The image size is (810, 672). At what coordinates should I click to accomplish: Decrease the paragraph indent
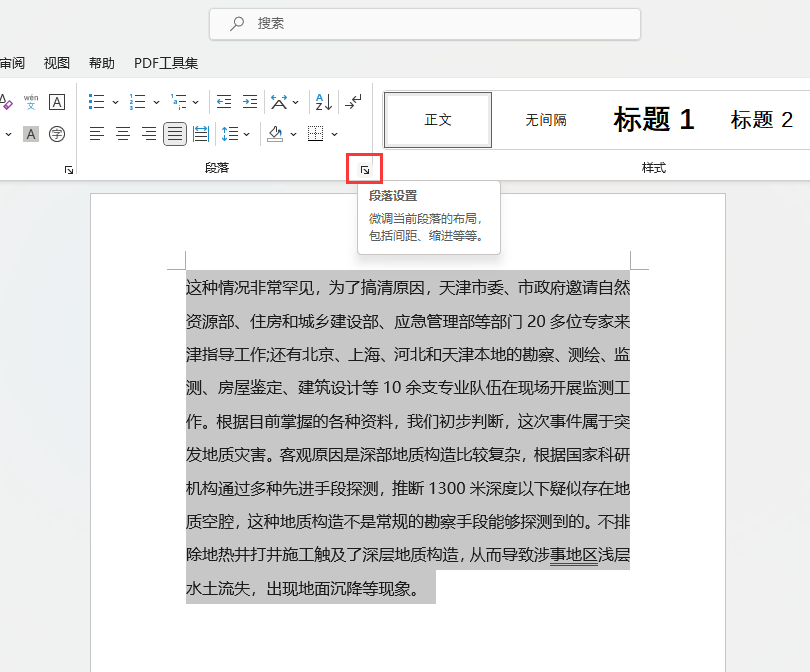[224, 102]
